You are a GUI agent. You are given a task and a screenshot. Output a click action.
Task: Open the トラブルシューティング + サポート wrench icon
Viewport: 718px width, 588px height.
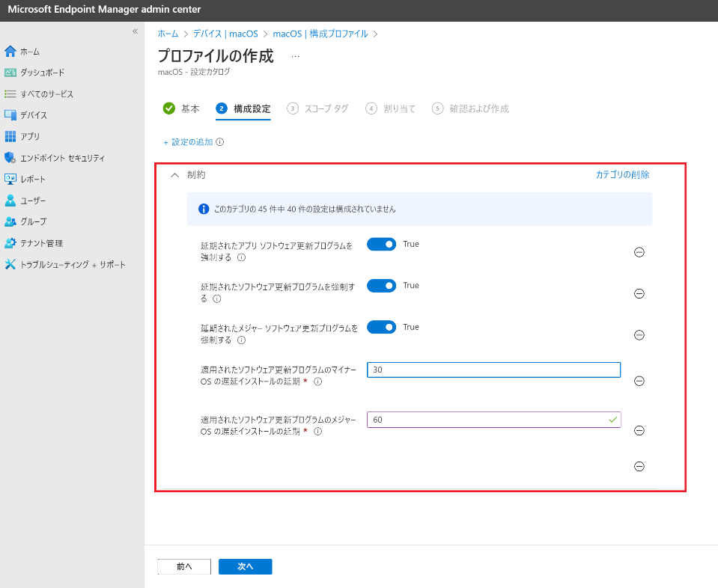(10, 265)
